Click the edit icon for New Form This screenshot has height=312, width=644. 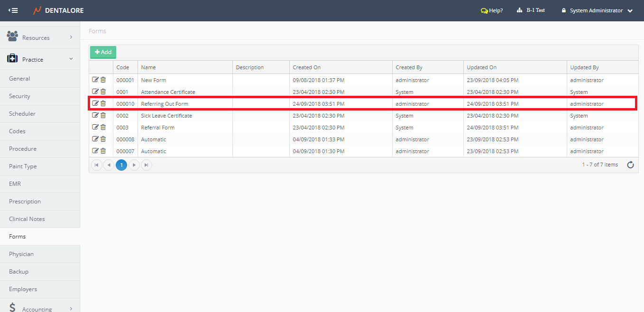95,80
